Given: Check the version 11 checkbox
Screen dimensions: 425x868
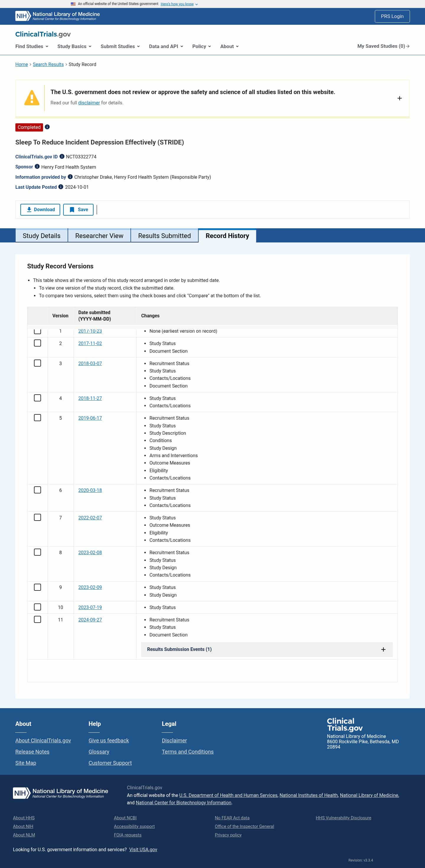Looking at the screenshot, I should pos(37,619).
